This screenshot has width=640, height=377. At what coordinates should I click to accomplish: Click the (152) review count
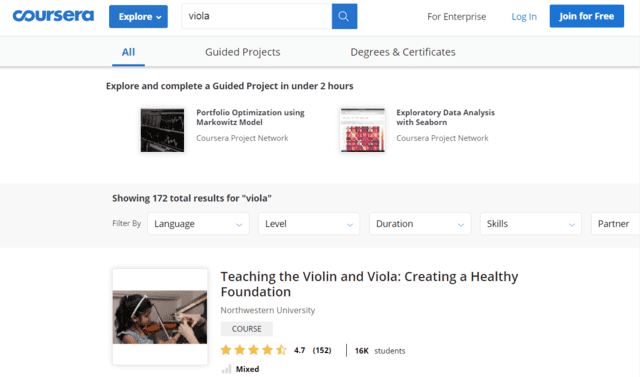(x=322, y=350)
